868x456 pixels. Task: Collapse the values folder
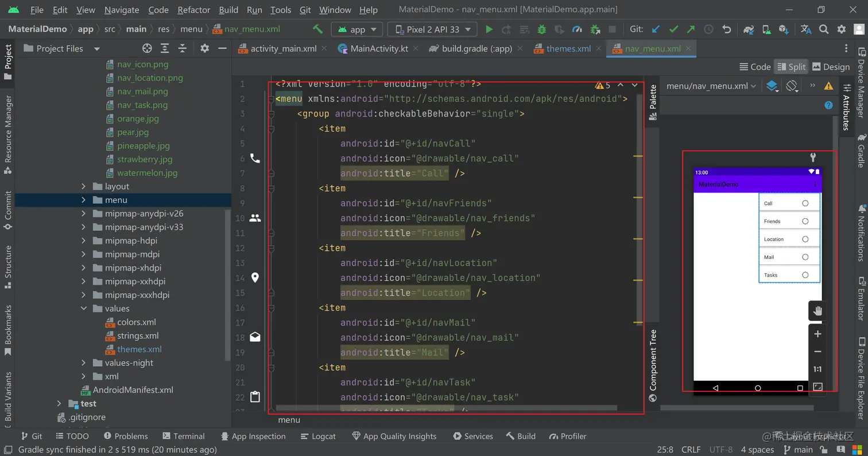[x=84, y=308]
